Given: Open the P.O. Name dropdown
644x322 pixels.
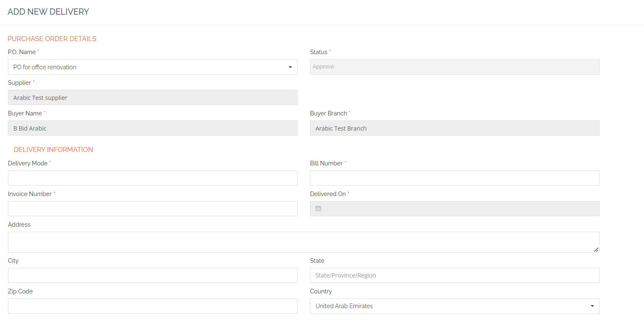Looking at the screenshot, I should click(152, 67).
